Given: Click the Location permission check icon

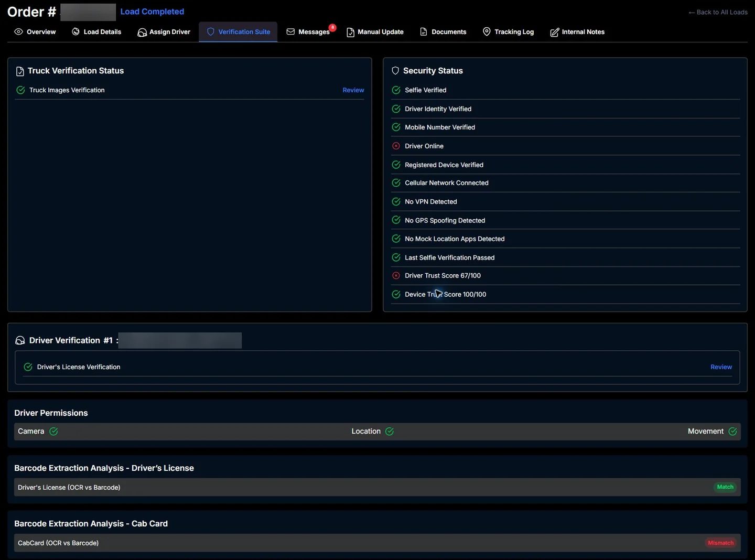Looking at the screenshot, I should pyautogui.click(x=390, y=432).
